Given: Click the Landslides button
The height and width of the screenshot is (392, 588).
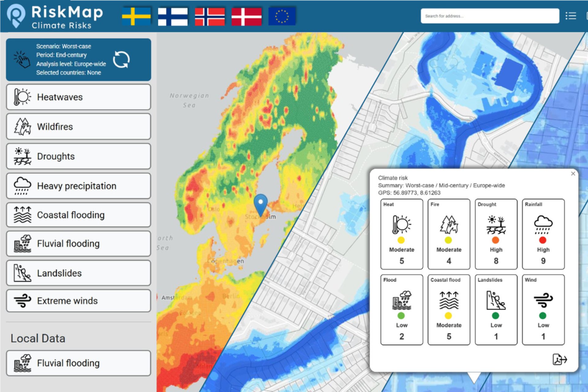Looking at the screenshot, I should point(78,273).
